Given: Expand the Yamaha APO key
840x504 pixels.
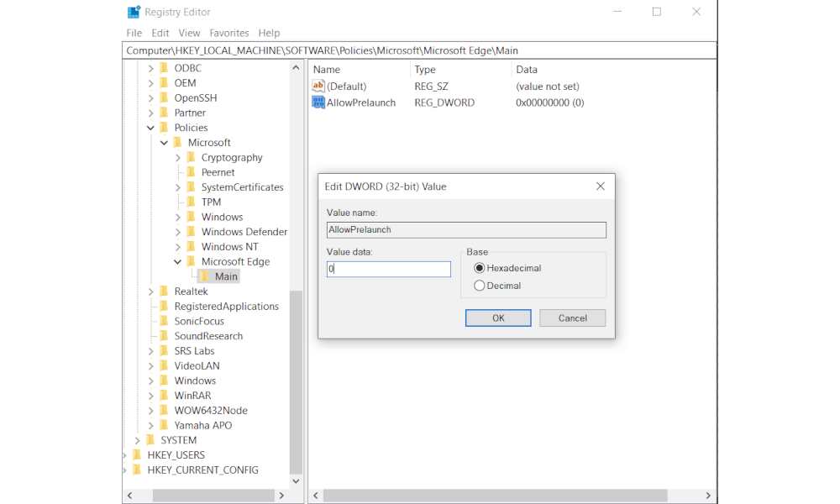Looking at the screenshot, I should pos(150,425).
